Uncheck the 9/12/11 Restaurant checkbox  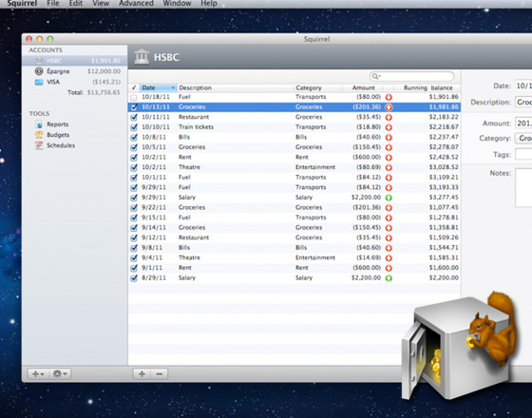point(134,237)
